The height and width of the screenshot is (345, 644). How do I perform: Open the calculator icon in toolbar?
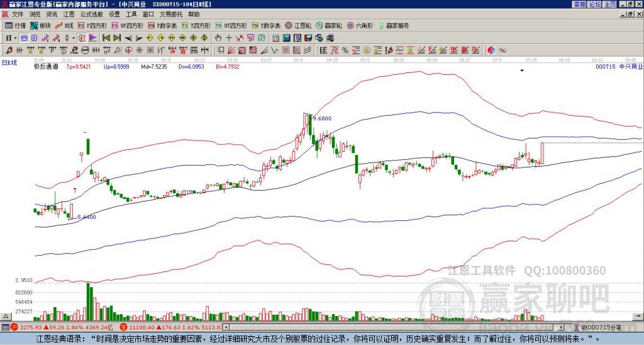click(x=286, y=38)
